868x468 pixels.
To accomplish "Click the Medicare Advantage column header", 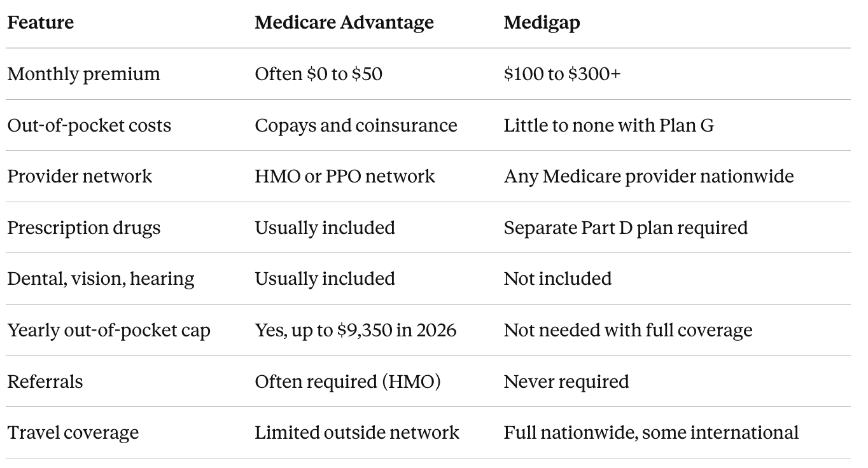I will (344, 23).
